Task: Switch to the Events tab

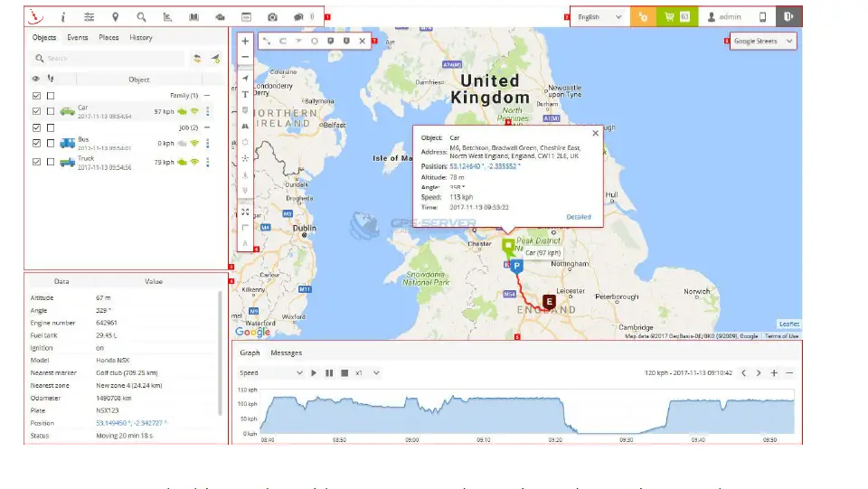Action: (x=78, y=38)
